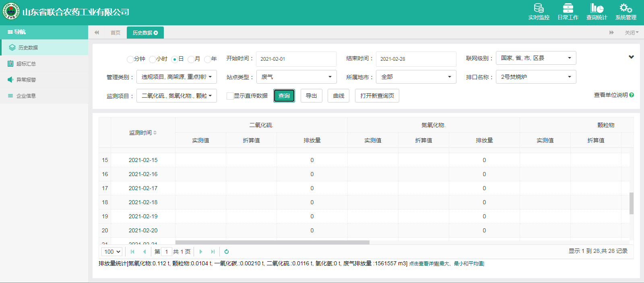The width and height of the screenshot is (644, 283).
Task: Open the 关闭 close-tabs dropdown menu
Action: click(x=632, y=33)
